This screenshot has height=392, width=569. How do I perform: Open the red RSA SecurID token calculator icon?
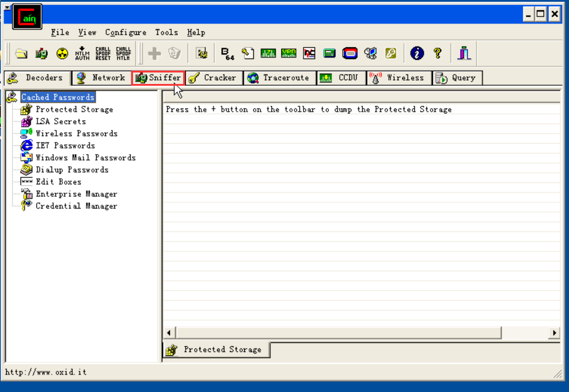tap(350, 54)
